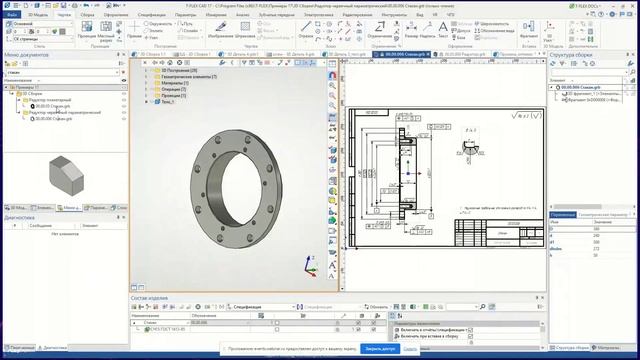Expand the Операции folder in model tree
The image size is (640, 360).
[146, 89]
